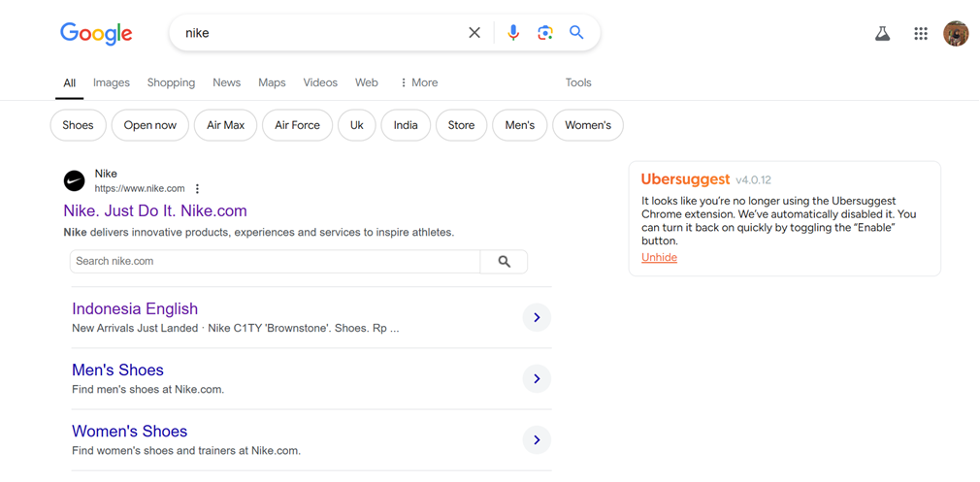Click the 'Find men's shoes at Nike.com.' text
The height and width of the screenshot is (482, 980).
(148, 390)
